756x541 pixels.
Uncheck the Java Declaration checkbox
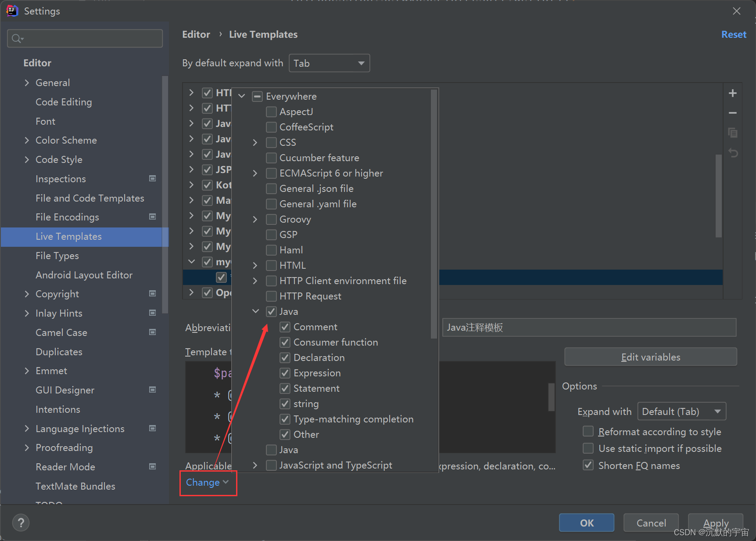click(x=285, y=357)
